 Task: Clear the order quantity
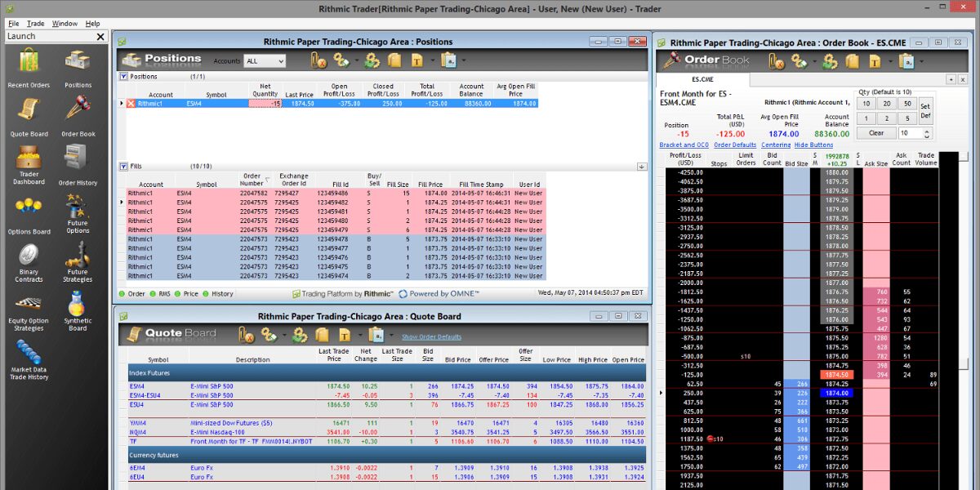(x=876, y=132)
